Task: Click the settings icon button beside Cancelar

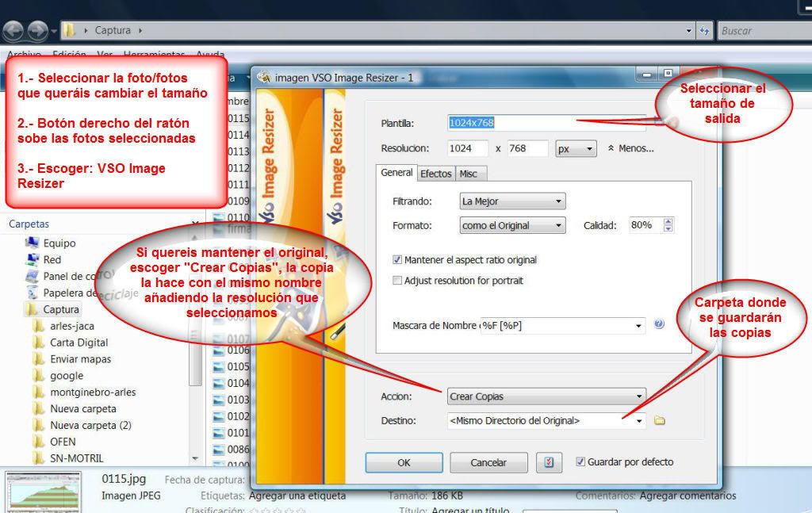Action: click(549, 463)
